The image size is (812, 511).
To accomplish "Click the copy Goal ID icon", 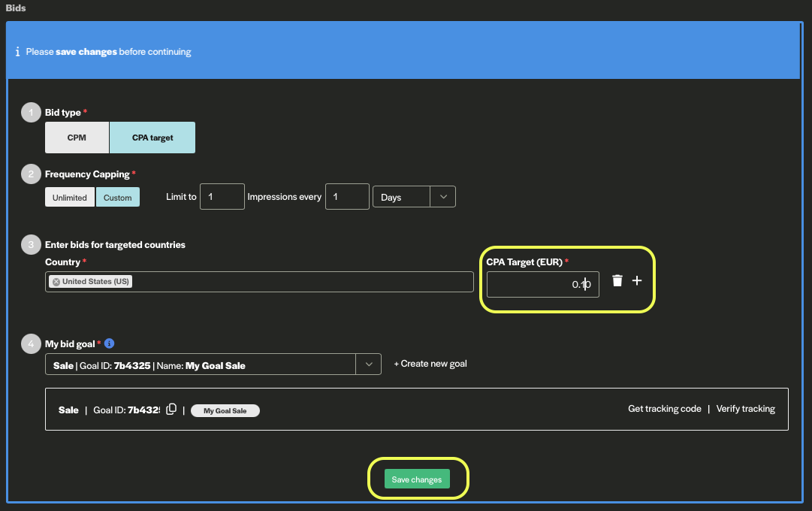I will pyautogui.click(x=171, y=410).
